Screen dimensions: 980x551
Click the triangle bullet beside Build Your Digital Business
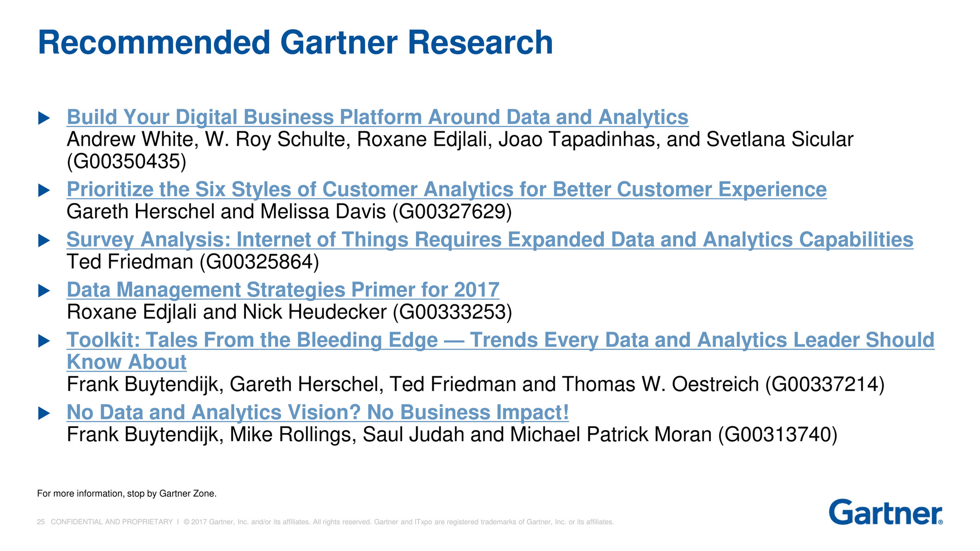pos(44,118)
